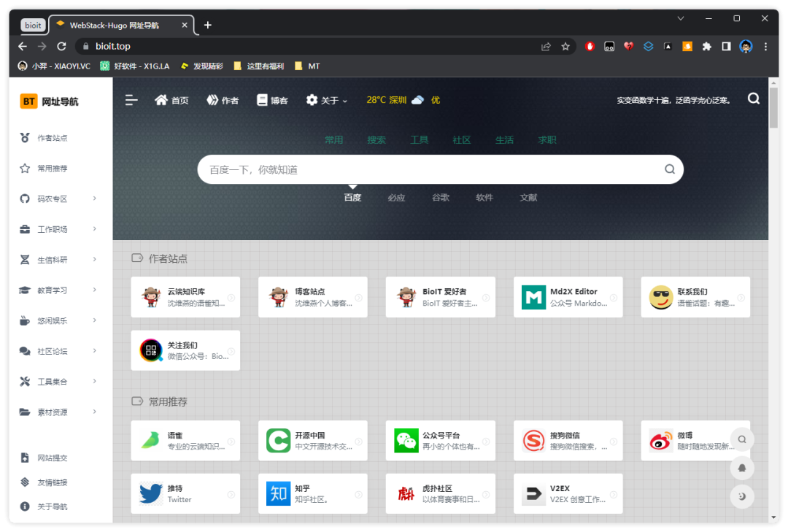788x532 pixels.
Task: Open the 虎扑社区 card
Action: 440,494
